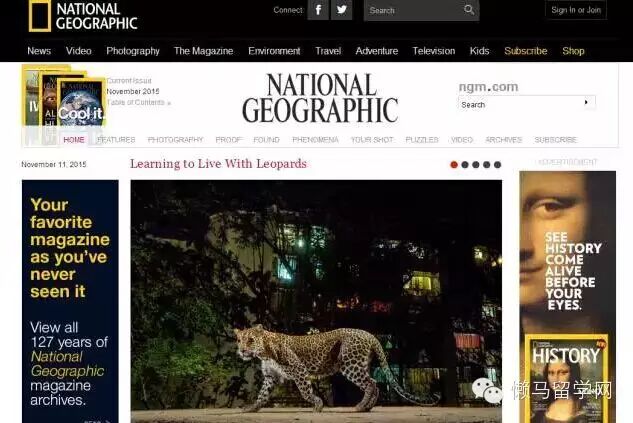Screen dimensions: 633x423
Task: Open the Facebook connect icon
Action: [x=318, y=10]
